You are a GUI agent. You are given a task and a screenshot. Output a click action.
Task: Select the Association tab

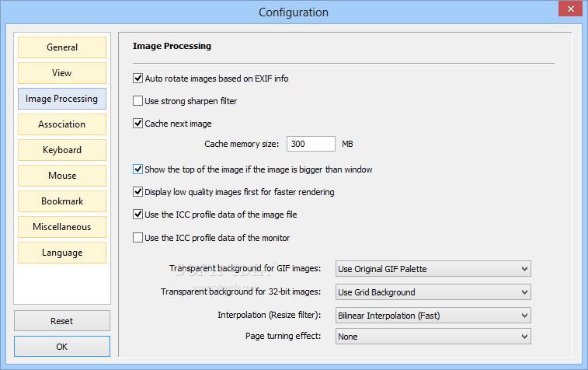tap(62, 124)
